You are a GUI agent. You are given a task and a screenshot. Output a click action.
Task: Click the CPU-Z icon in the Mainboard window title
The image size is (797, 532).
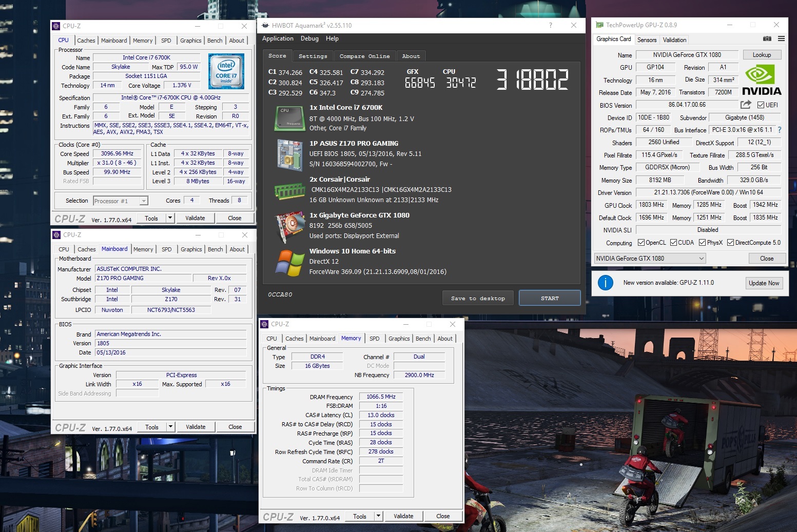point(56,234)
